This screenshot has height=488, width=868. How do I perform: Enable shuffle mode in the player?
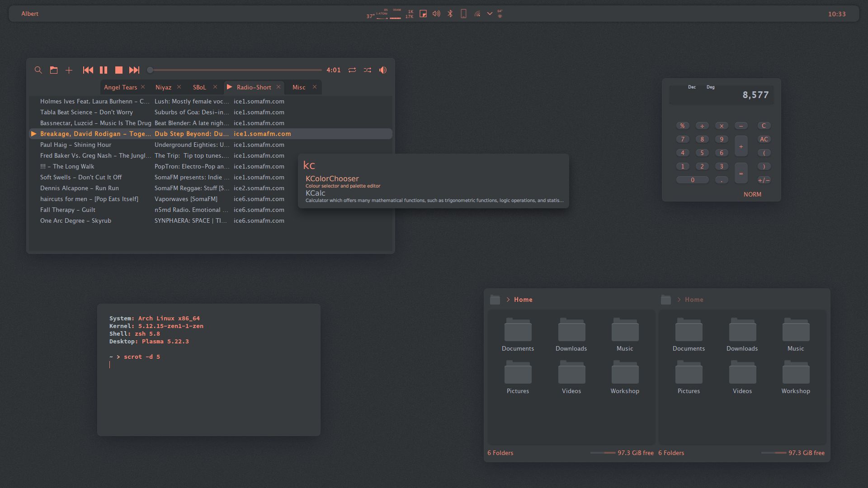pyautogui.click(x=368, y=70)
